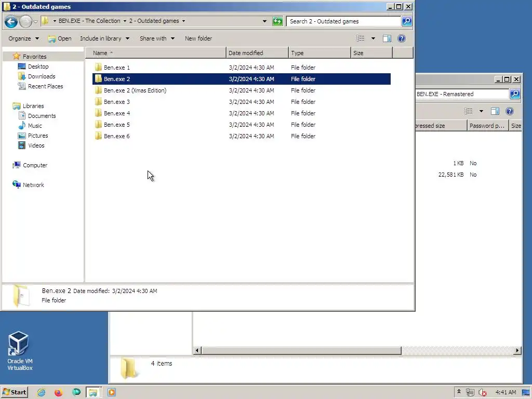Click the horizontal scrollbar right arrow
The height and width of the screenshot is (399, 532).
tap(517, 350)
